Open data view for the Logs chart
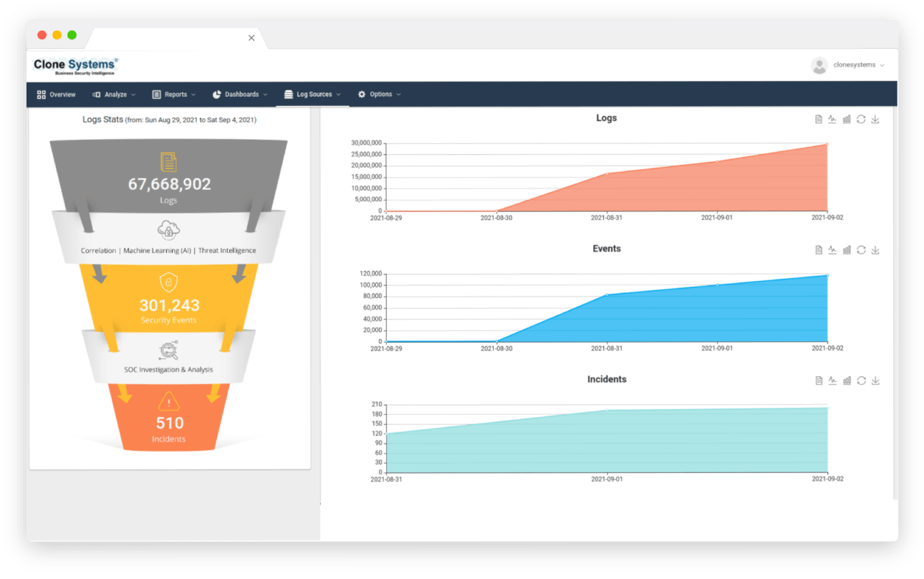 (819, 120)
